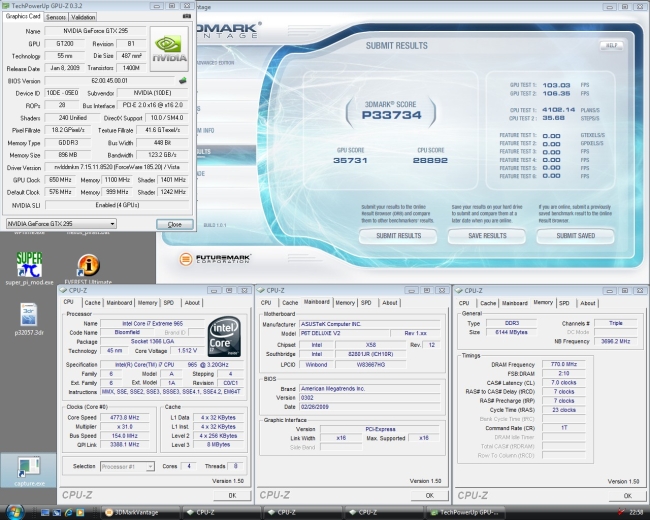This screenshot has width=650, height=520.
Task: Click Close button in GPU-Z
Action: tap(175, 224)
